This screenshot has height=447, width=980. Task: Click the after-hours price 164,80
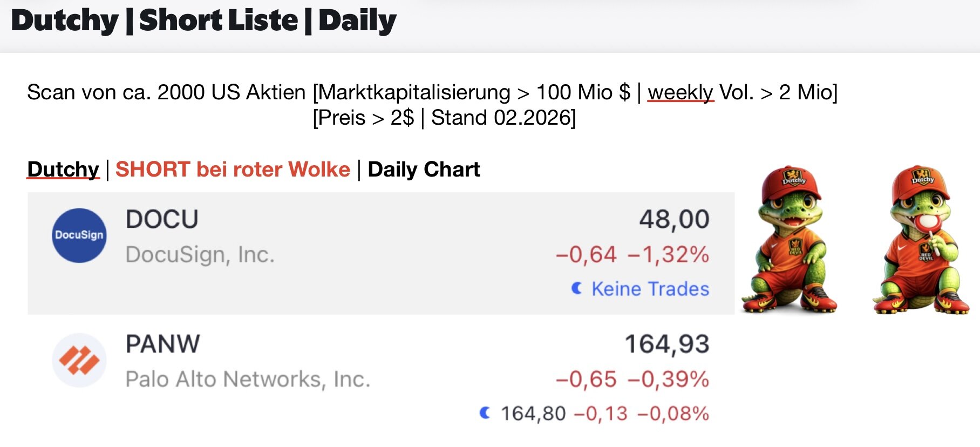click(x=533, y=414)
